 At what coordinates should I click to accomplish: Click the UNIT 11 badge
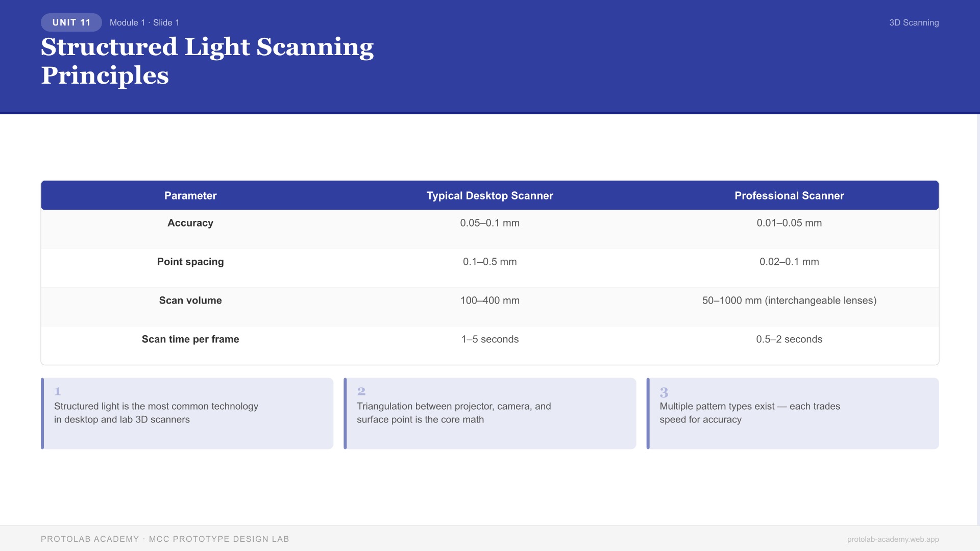[x=71, y=22]
